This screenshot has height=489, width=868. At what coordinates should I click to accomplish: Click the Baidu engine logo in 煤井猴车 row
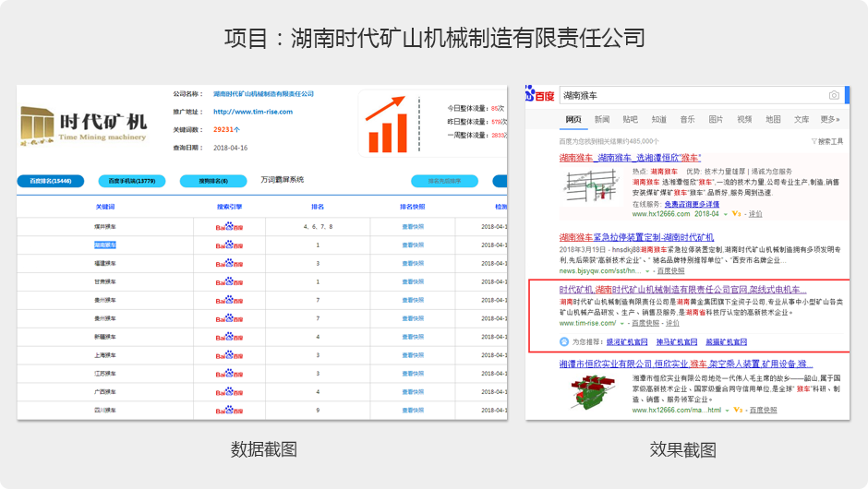229,227
